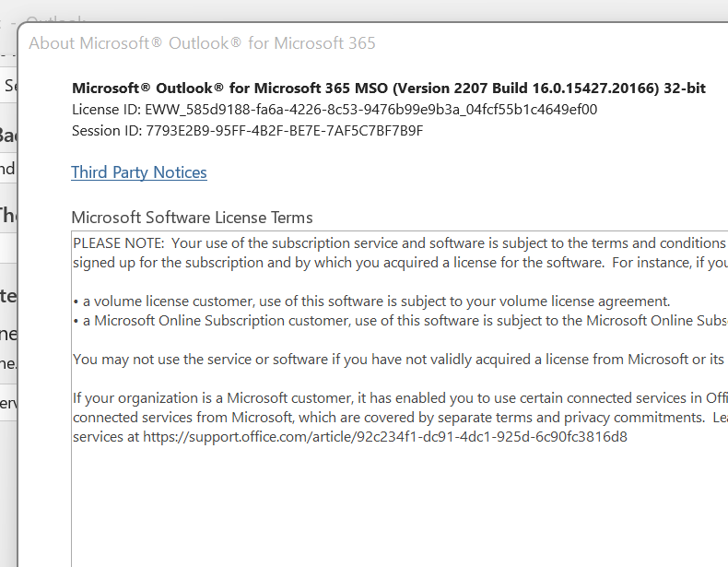The height and width of the screenshot is (567, 728).
Task: Click the Microsoft Online Subscription customer bullet
Action: coord(398,320)
